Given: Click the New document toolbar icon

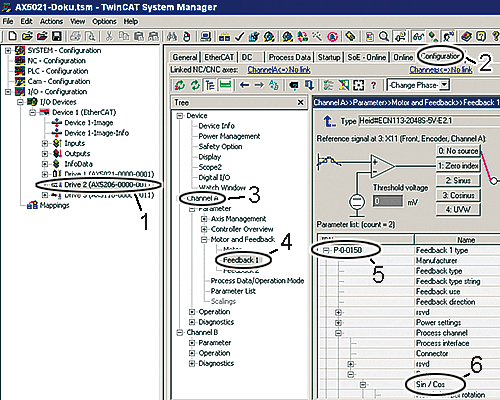Looking at the screenshot, I should [x=12, y=36].
